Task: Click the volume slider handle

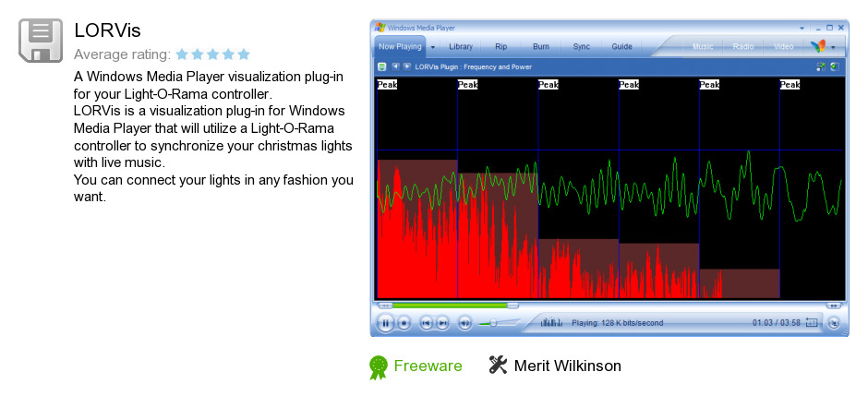Action: (493, 323)
